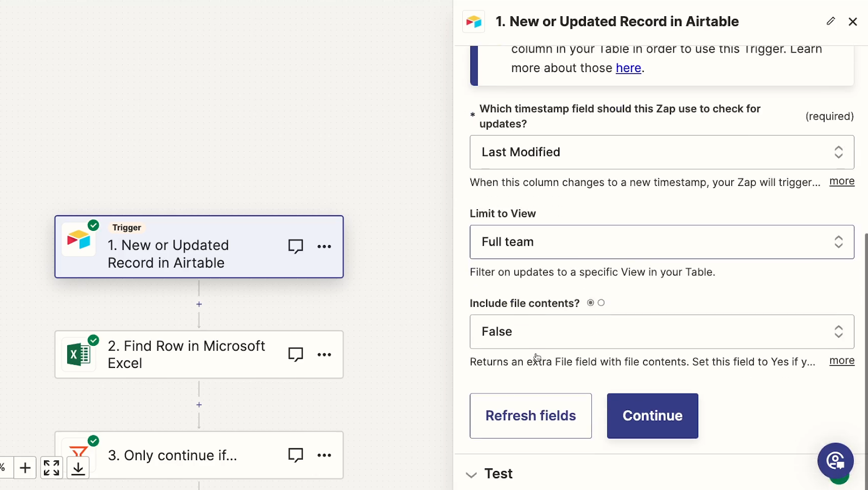Rename the step with the pencil icon
Screen dimensions: 868x490
tap(831, 21)
